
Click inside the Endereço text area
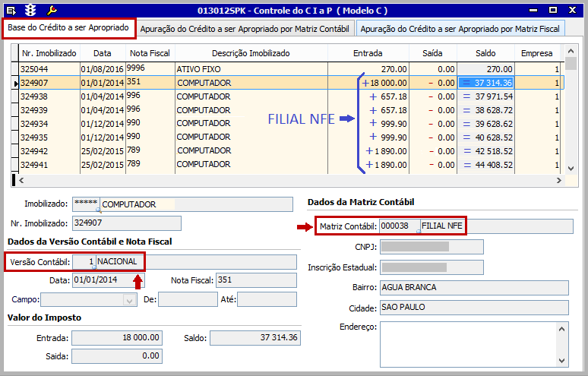(468, 344)
